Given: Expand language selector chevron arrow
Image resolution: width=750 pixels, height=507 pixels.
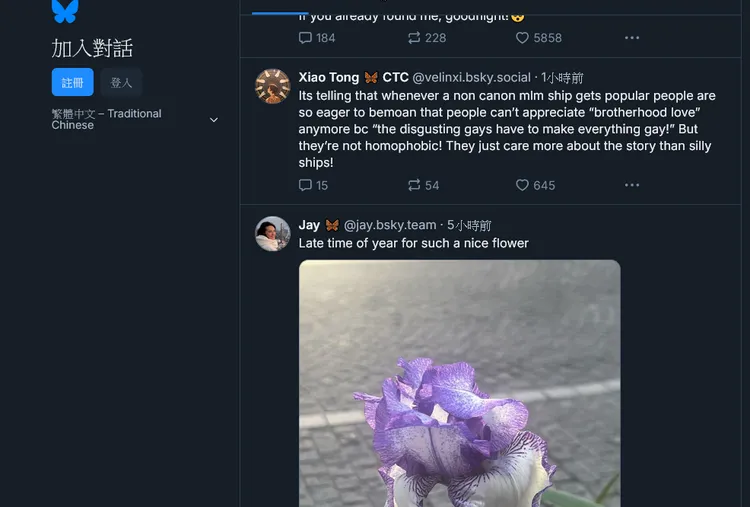Looking at the screenshot, I should [213, 120].
